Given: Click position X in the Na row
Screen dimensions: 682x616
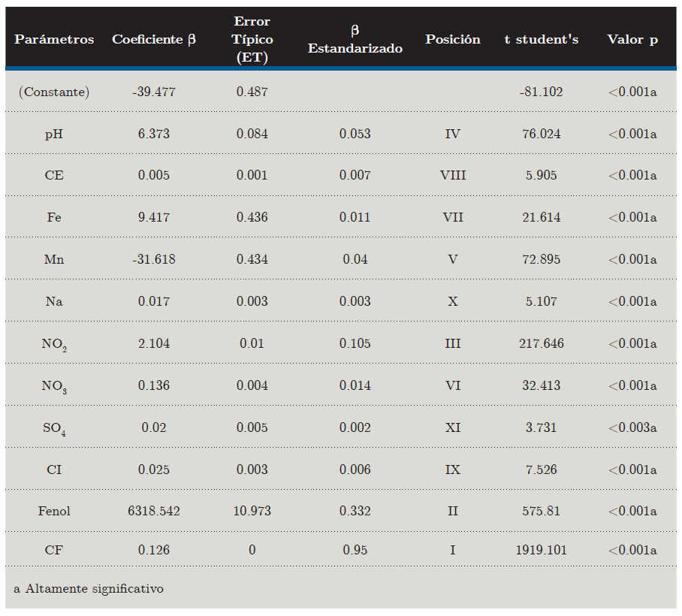Looking at the screenshot, I should tap(453, 301).
